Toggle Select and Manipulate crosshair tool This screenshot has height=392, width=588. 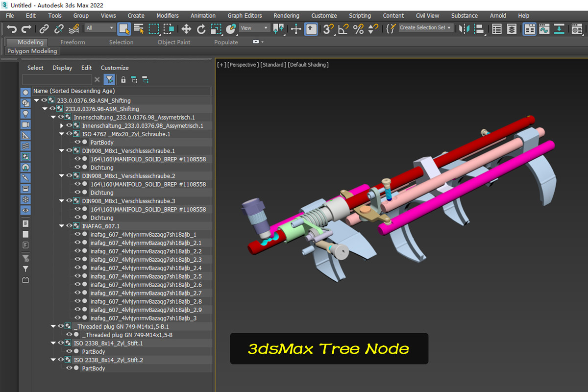pyautogui.click(x=296, y=29)
